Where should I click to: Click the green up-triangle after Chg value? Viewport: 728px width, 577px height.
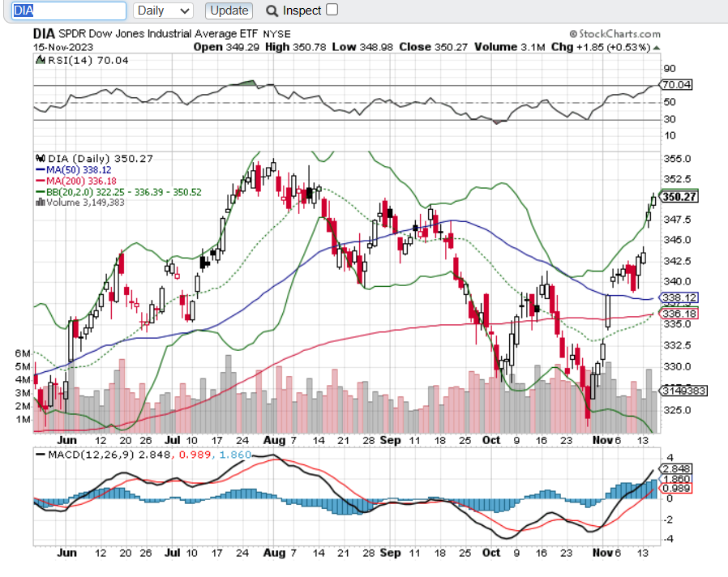pyautogui.click(x=657, y=47)
